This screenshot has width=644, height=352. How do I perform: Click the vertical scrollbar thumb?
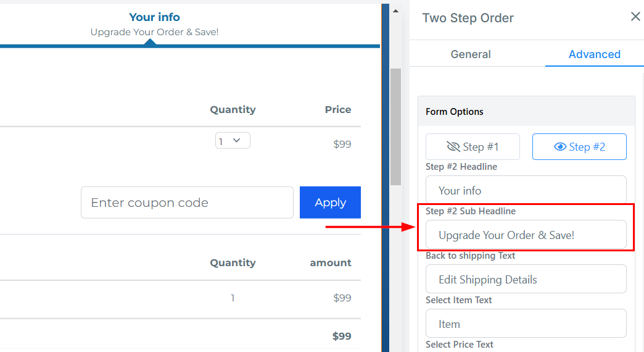coord(396,126)
